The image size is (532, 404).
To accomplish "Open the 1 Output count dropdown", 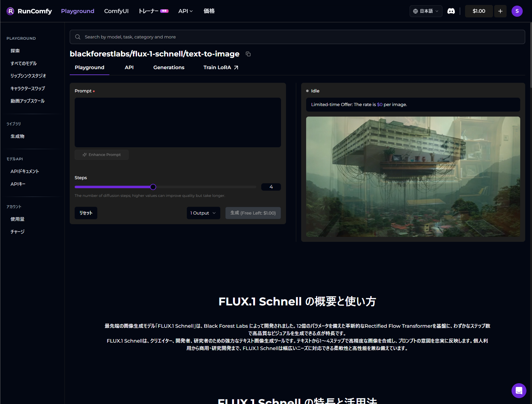I will point(203,213).
